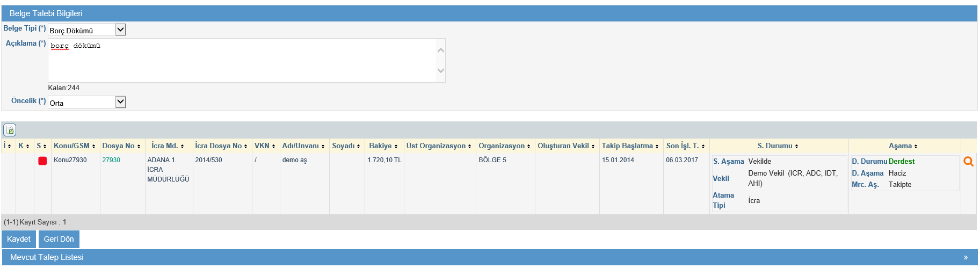Expand the Mevcut Talep Listesi chevron

[966, 257]
